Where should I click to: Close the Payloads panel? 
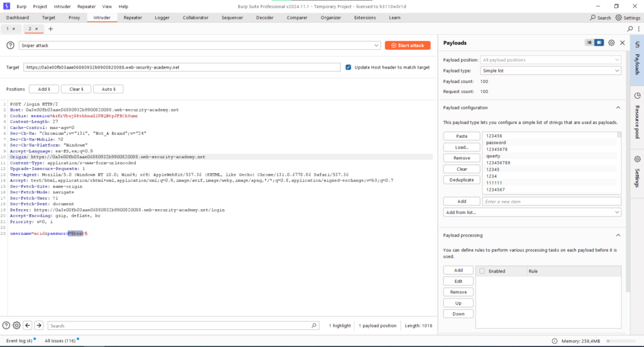point(622,43)
